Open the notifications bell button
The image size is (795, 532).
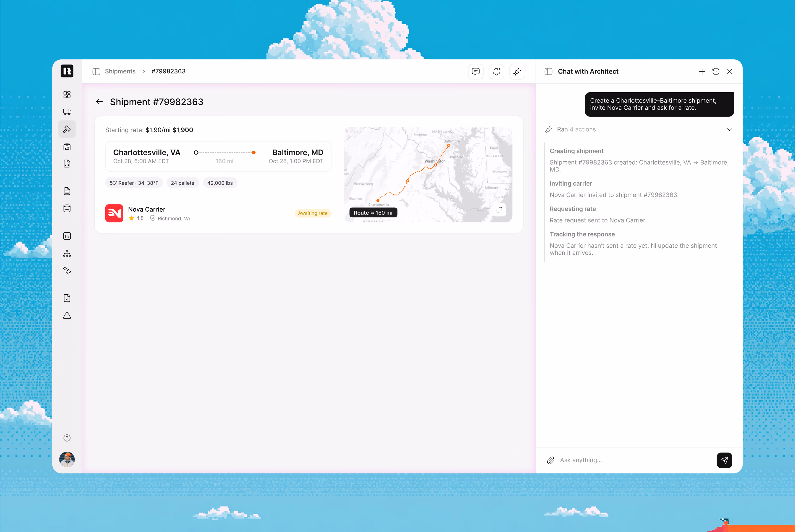(496, 72)
